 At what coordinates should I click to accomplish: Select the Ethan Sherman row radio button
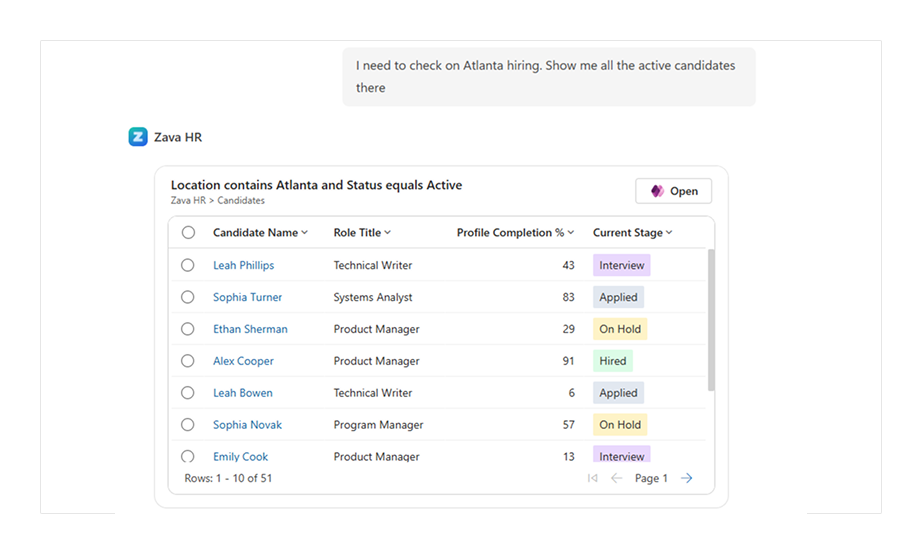(188, 329)
